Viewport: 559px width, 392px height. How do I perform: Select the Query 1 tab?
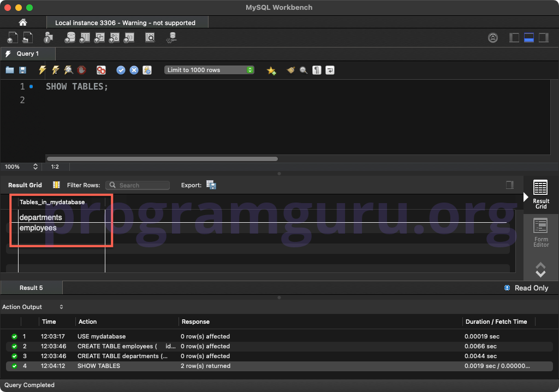(x=28, y=54)
